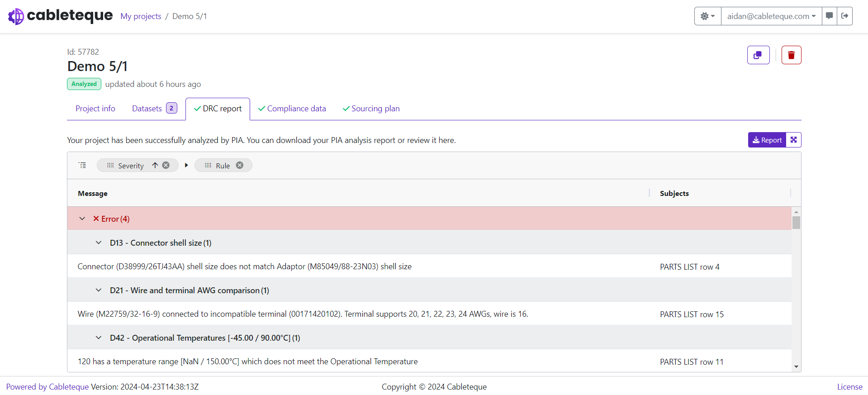Screen dimensions: 868x395
Task: Click PARTS LIST row 4 cell
Action: pyautogui.click(x=690, y=267)
